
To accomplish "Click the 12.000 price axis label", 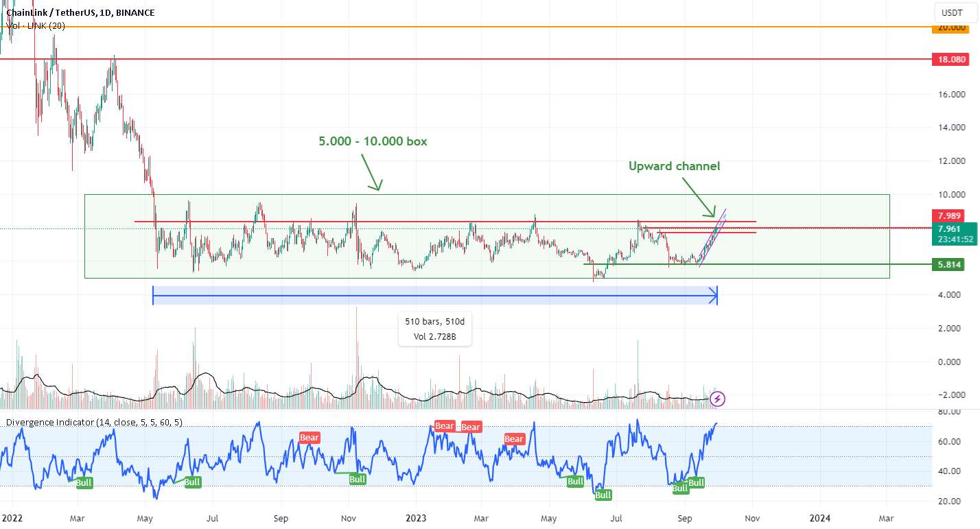I will [953, 161].
